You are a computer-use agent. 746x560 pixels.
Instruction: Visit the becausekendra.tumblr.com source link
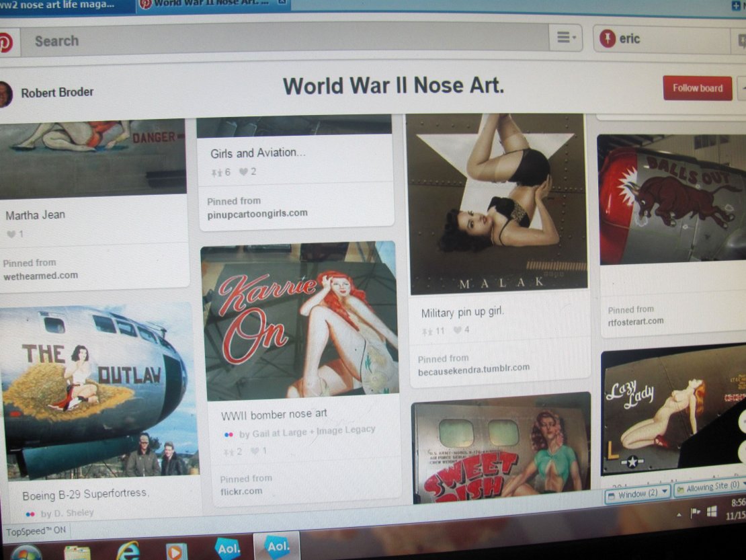tap(473, 370)
